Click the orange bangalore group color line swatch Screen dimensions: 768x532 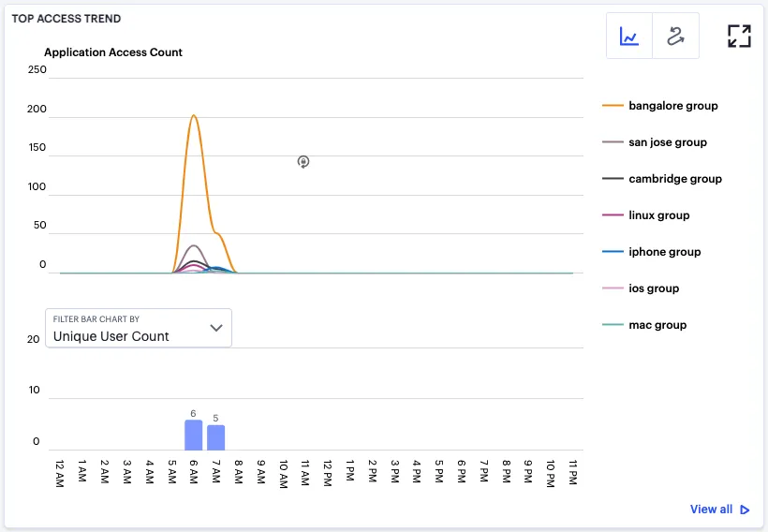(613, 106)
